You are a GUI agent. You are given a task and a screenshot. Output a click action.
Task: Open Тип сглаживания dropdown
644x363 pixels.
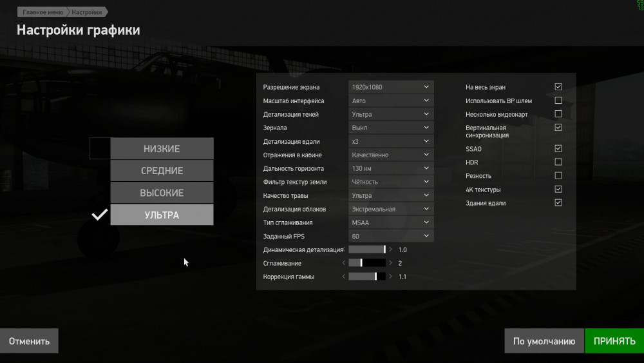(391, 222)
